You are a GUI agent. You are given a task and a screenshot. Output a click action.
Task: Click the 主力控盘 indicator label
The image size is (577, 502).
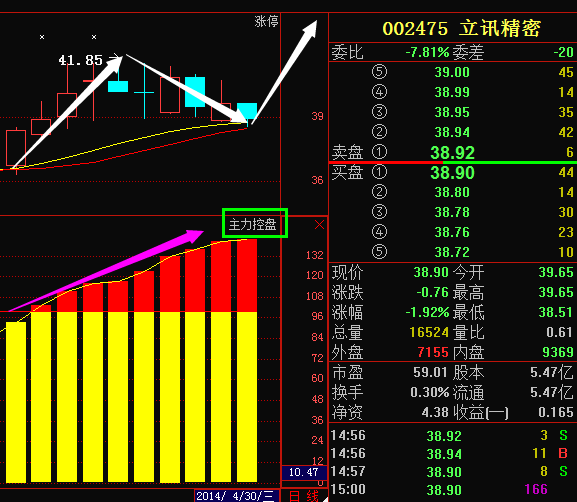coord(252,224)
